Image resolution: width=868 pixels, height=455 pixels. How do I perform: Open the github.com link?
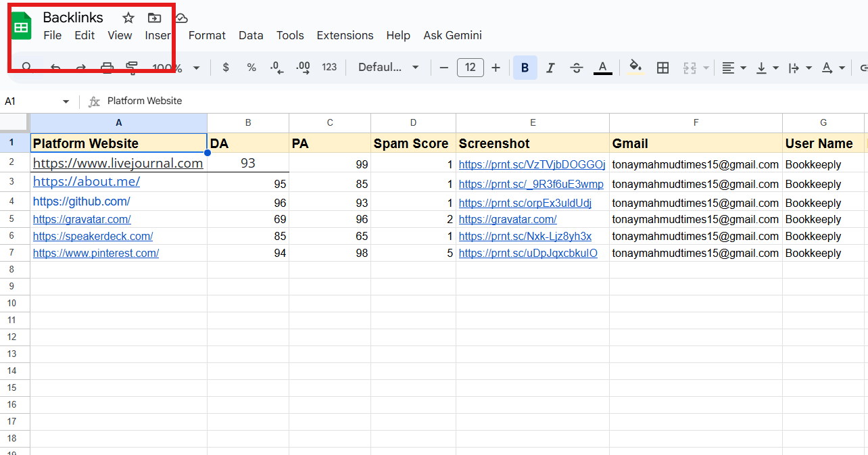pyautogui.click(x=81, y=201)
